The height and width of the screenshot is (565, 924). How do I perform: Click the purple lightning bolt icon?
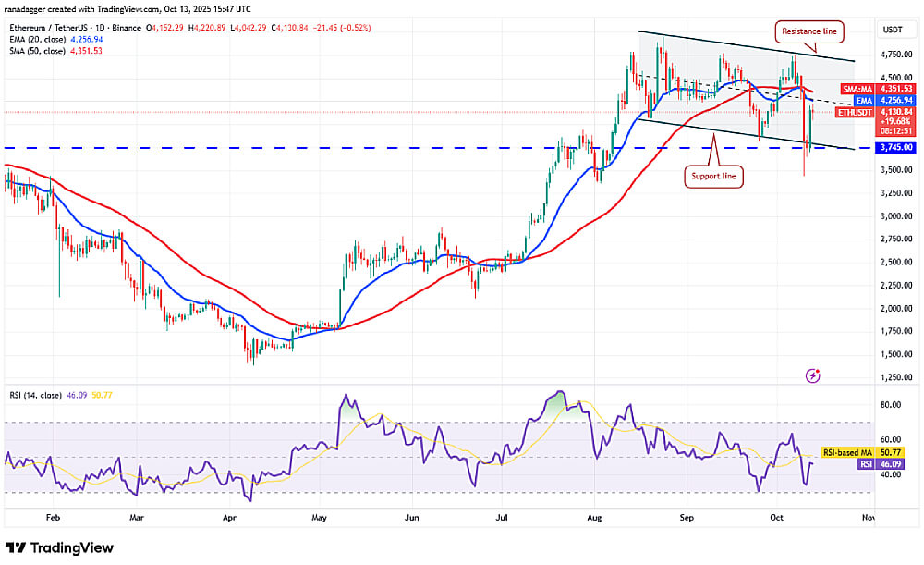click(812, 375)
